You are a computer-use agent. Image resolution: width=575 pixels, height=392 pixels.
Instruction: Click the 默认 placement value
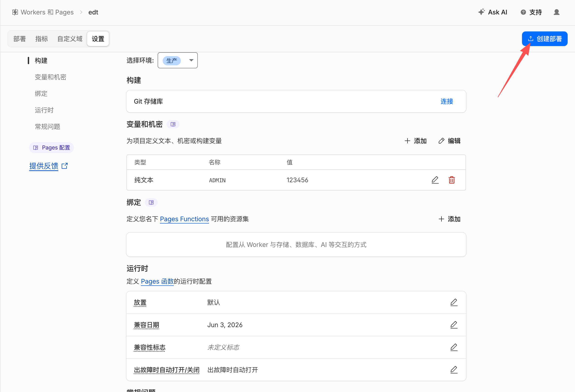[x=214, y=302]
